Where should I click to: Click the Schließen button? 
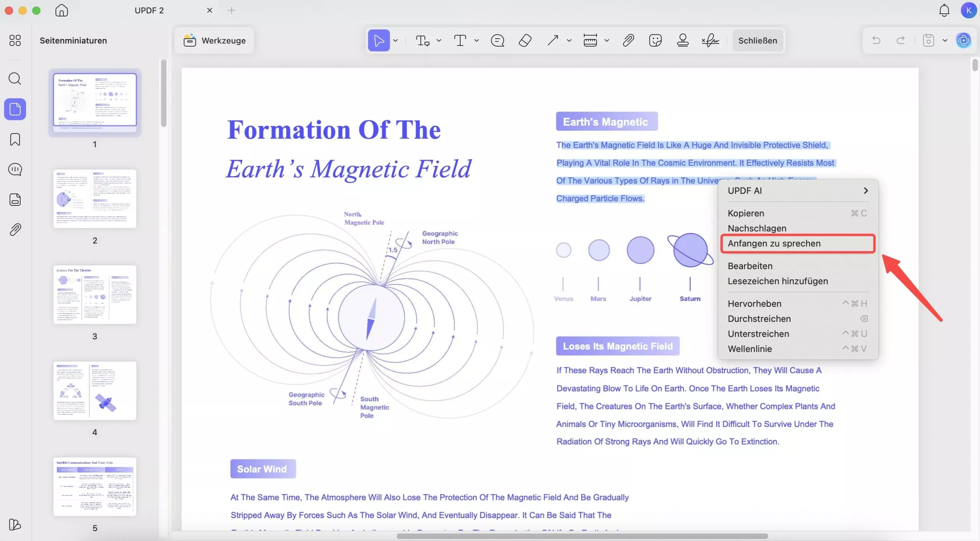click(x=758, y=40)
